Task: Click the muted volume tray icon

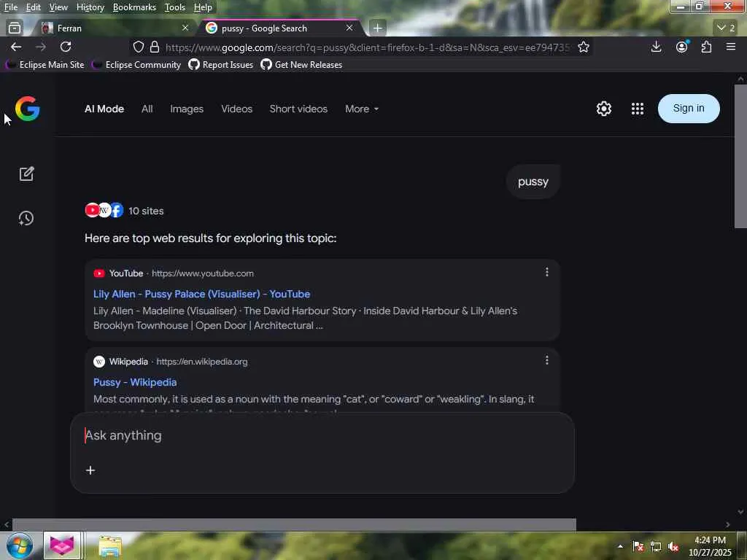Action: pyautogui.click(x=673, y=547)
